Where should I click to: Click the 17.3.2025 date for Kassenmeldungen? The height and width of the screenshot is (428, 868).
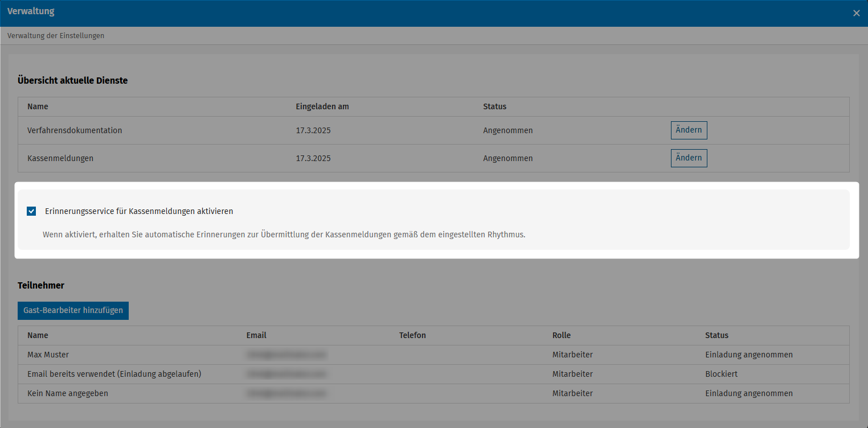coord(313,158)
